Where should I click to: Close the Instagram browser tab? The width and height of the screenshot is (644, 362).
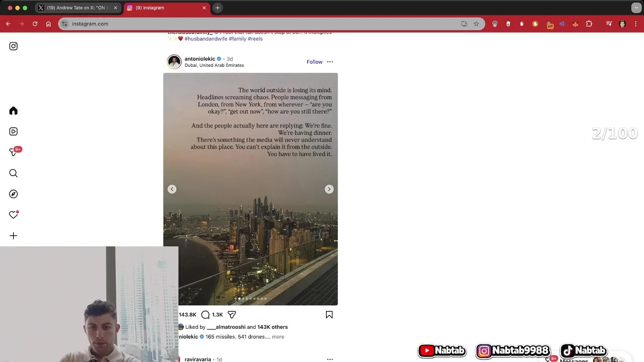click(x=204, y=8)
